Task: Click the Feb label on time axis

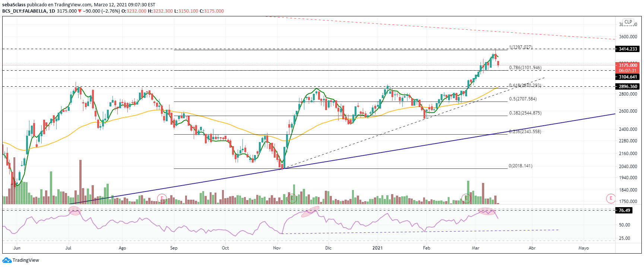Action: [x=426, y=248]
